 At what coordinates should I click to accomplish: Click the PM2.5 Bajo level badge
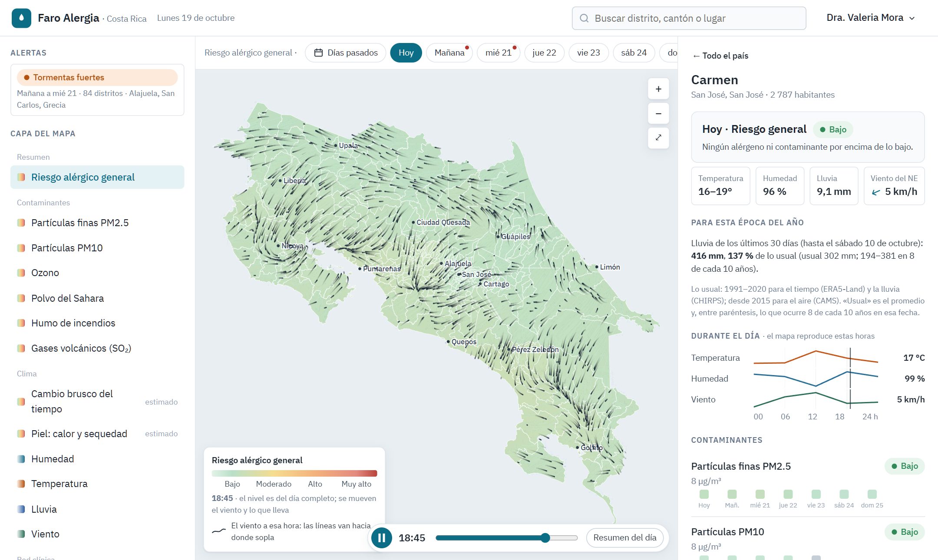point(905,466)
